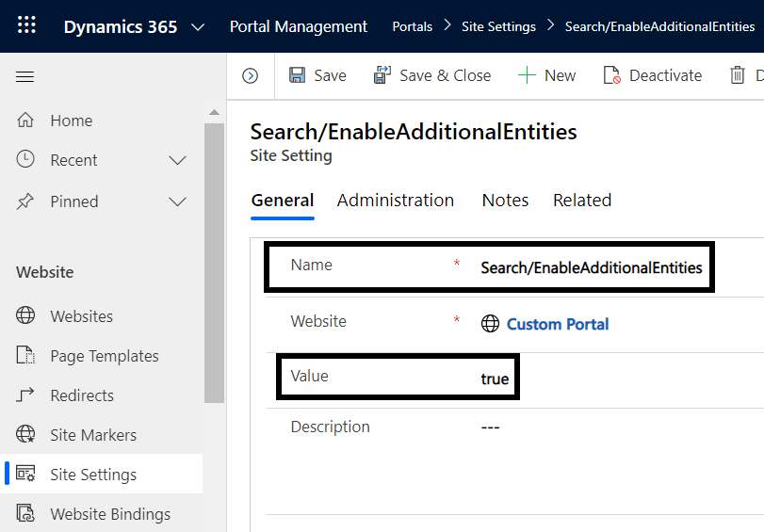Click the Deactivate document icon
This screenshot has width=764, height=532.
click(612, 75)
